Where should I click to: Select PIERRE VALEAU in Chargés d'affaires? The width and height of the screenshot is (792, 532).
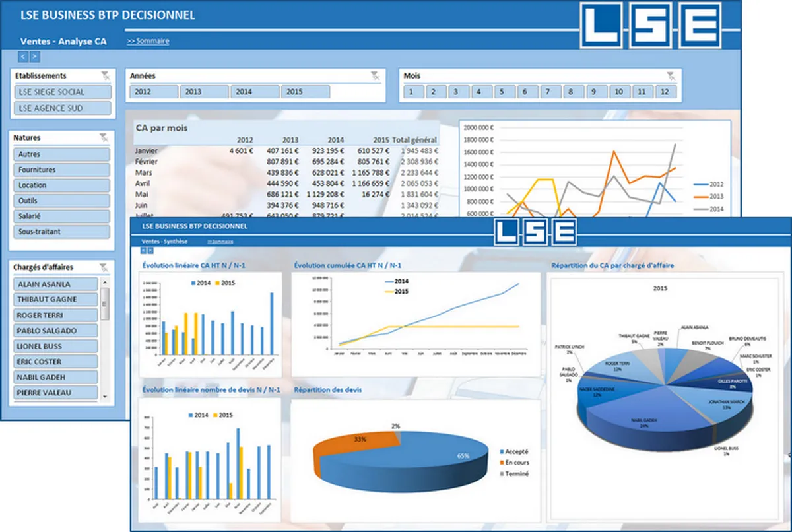pos(55,393)
